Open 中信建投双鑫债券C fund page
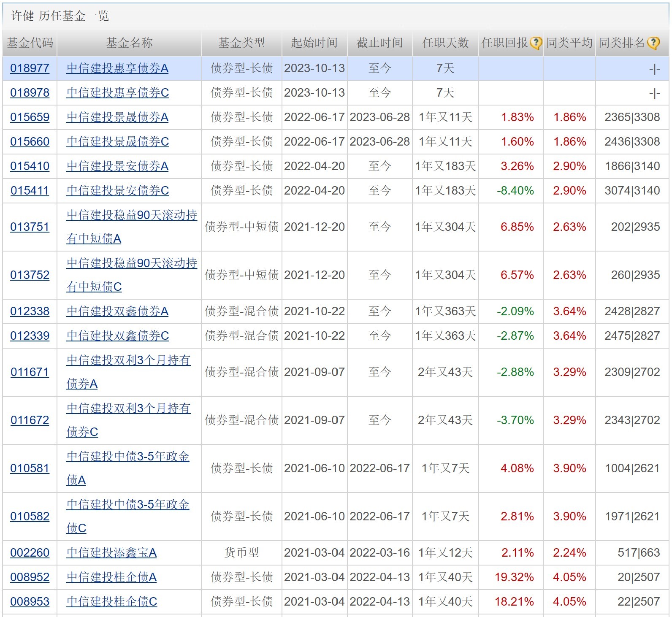This screenshot has width=672, height=617. coord(117,336)
